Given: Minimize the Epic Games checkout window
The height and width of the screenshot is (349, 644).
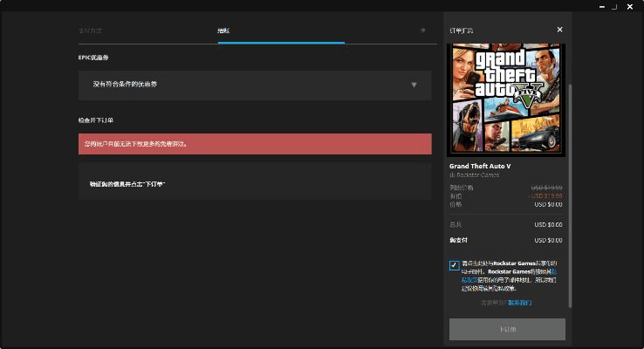Looking at the screenshot, I should (x=601, y=5).
